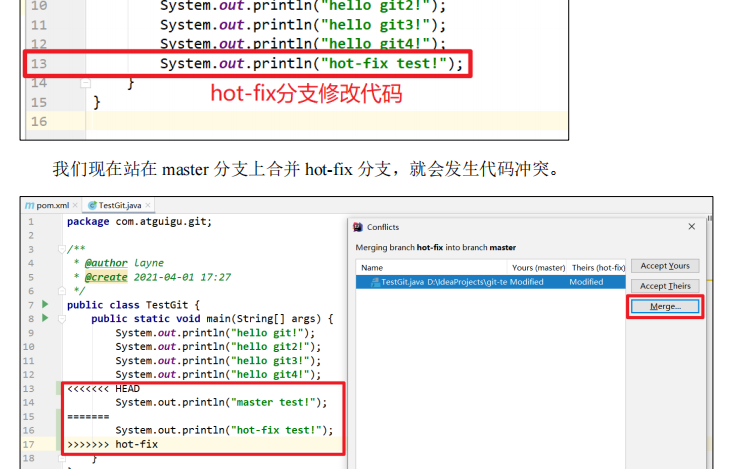This screenshot has height=469, width=735.
Task: Click the >>>>>>> hot-fix marker line
Action: [x=112, y=444]
